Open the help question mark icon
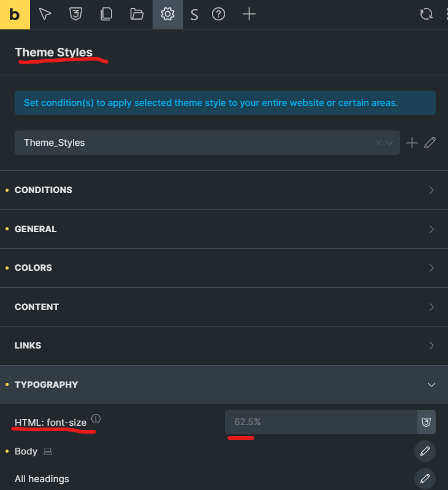This screenshot has width=448, height=490. pyautogui.click(x=218, y=14)
